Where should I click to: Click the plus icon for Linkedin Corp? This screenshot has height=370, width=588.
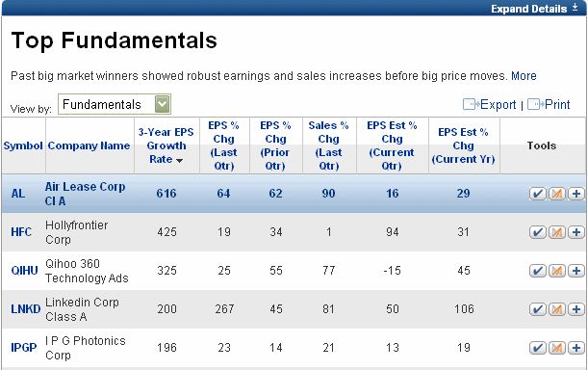tap(576, 309)
